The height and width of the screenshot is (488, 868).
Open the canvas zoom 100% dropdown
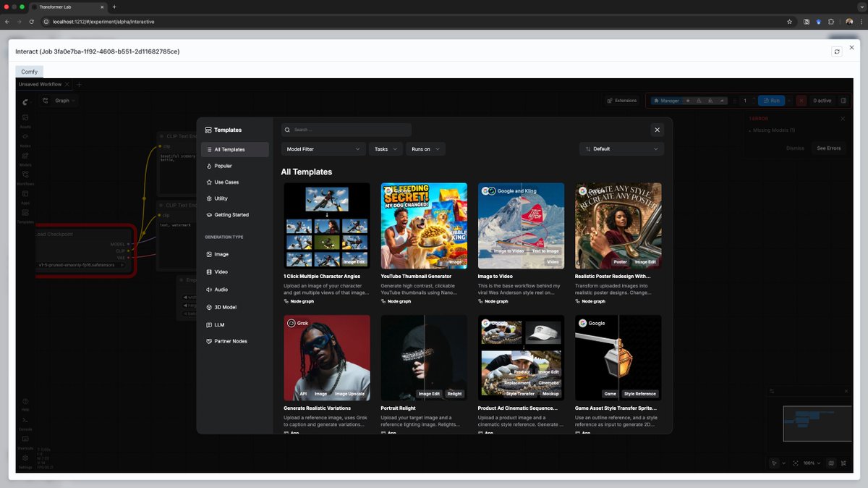812,463
